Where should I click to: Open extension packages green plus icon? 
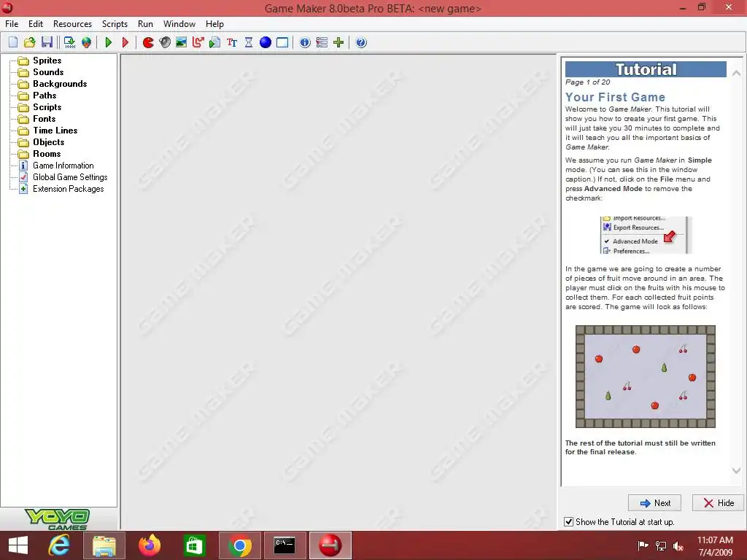(338, 42)
